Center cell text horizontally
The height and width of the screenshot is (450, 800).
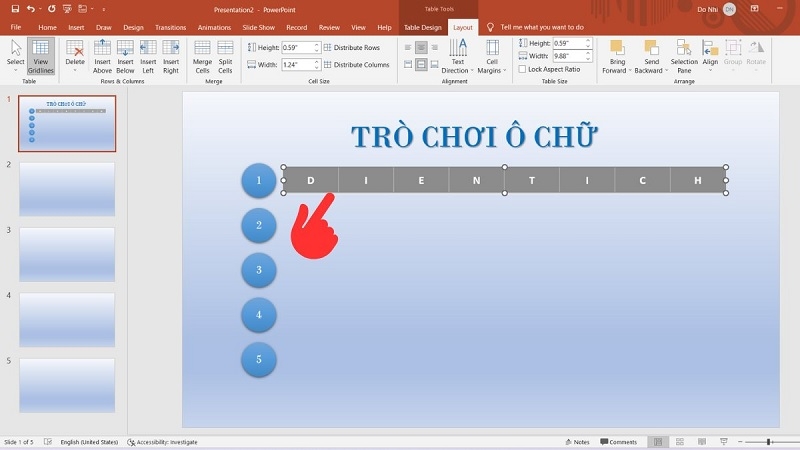421,47
